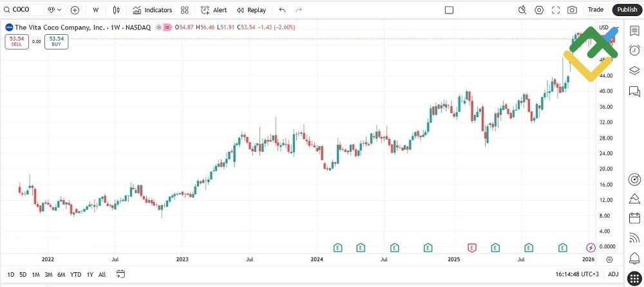Click the 2025 label on time axis
The height and width of the screenshot is (287, 644).
(454, 259)
